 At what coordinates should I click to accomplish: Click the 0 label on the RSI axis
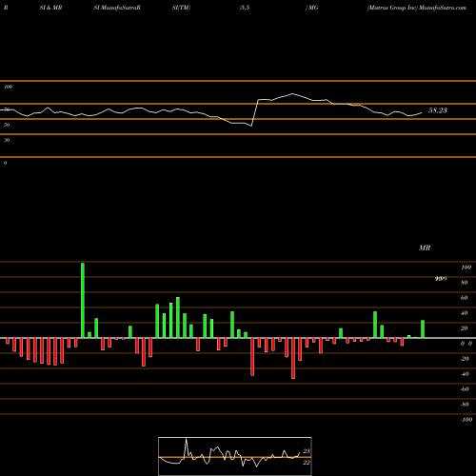click(6, 163)
